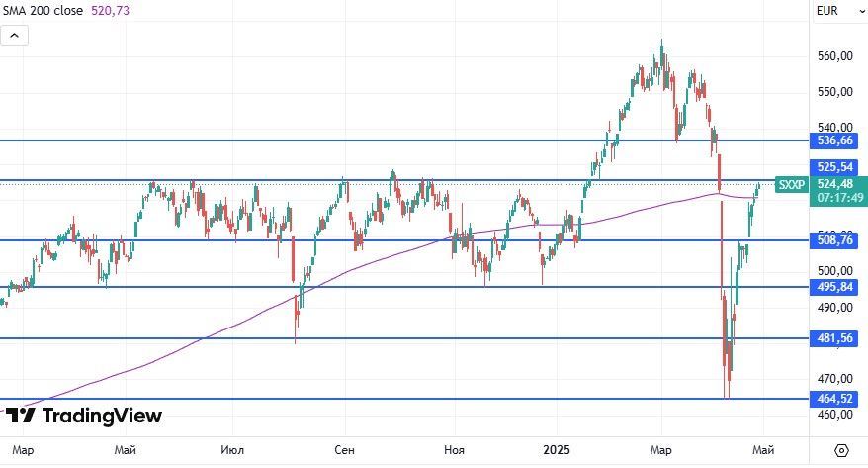868x468 pixels.
Task: Collapse the indicator legend arrow
Action: pos(15,36)
